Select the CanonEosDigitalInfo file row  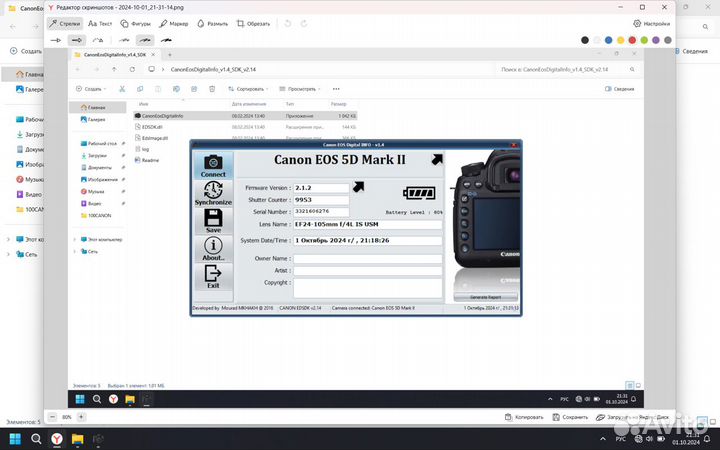tap(245, 116)
